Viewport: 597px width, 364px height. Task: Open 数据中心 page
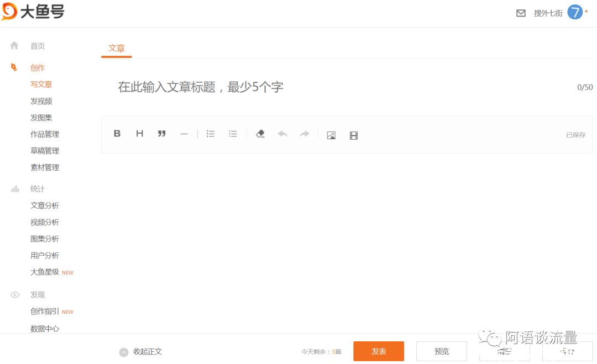click(45, 328)
